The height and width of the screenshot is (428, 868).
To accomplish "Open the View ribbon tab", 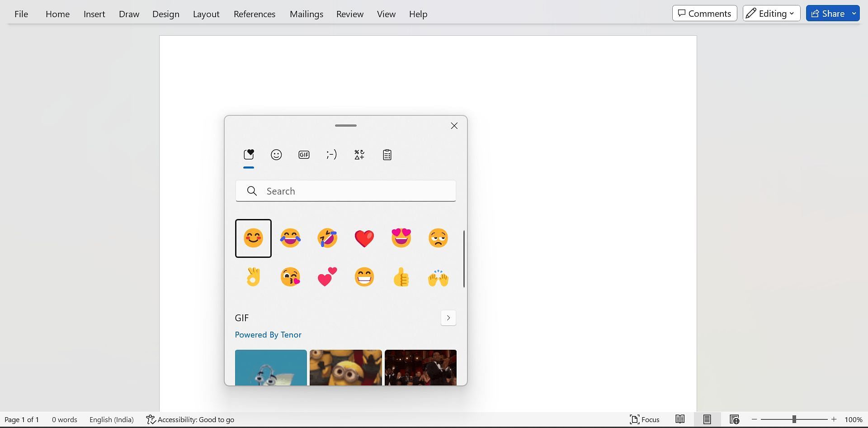I will click(x=387, y=14).
